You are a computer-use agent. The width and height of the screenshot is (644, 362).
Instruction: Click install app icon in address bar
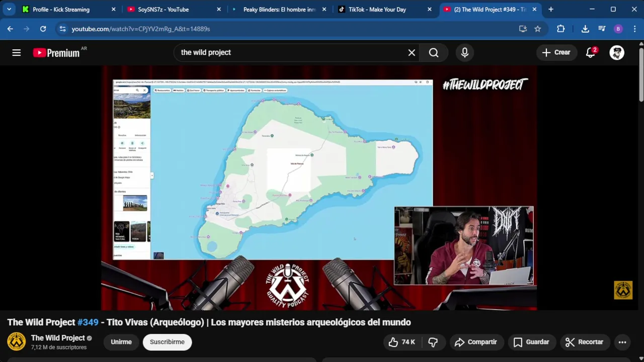pyautogui.click(x=523, y=29)
